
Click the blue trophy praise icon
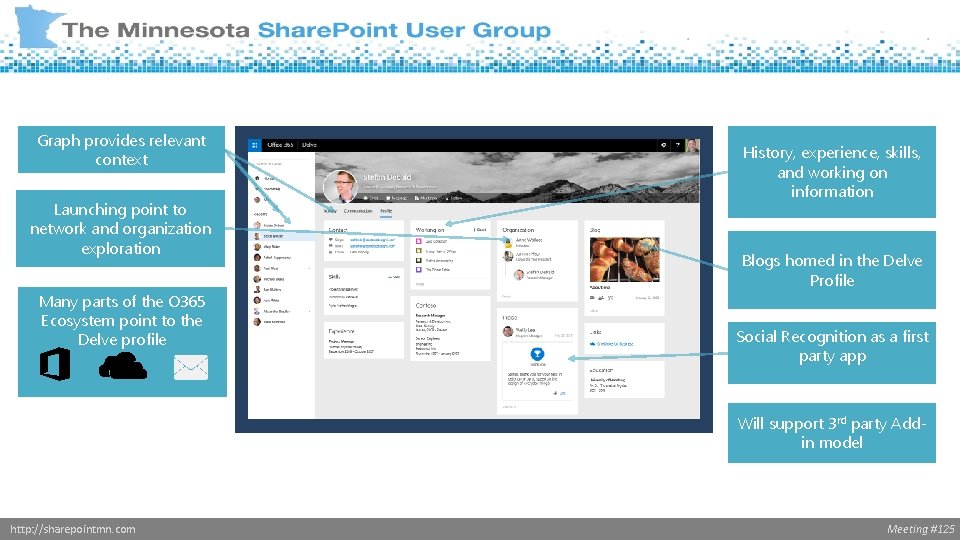click(537, 354)
